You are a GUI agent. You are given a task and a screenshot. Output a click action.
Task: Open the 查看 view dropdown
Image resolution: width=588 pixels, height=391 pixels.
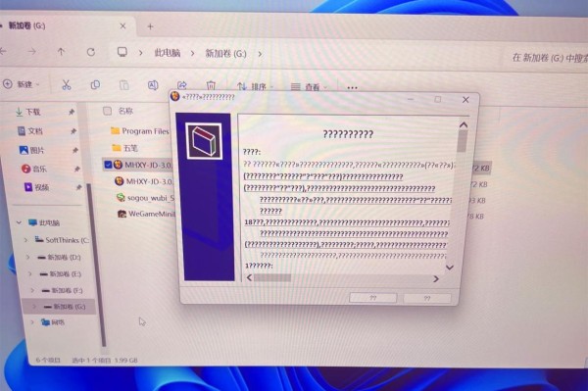(x=310, y=87)
